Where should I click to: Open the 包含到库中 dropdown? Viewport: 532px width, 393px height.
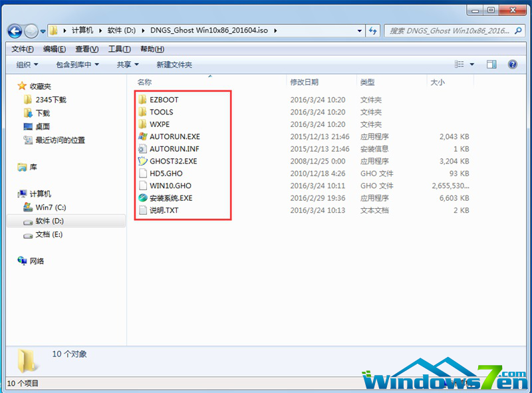click(x=77, y=65)
